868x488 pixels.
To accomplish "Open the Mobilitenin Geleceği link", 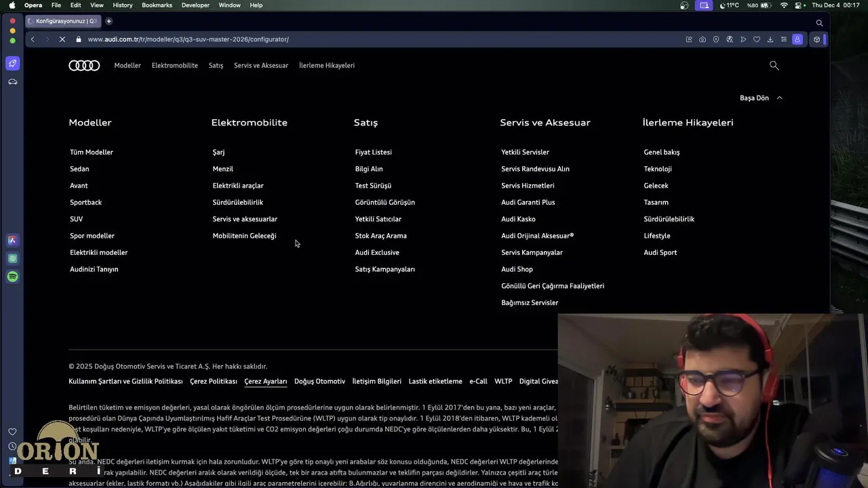I will 244,236.
